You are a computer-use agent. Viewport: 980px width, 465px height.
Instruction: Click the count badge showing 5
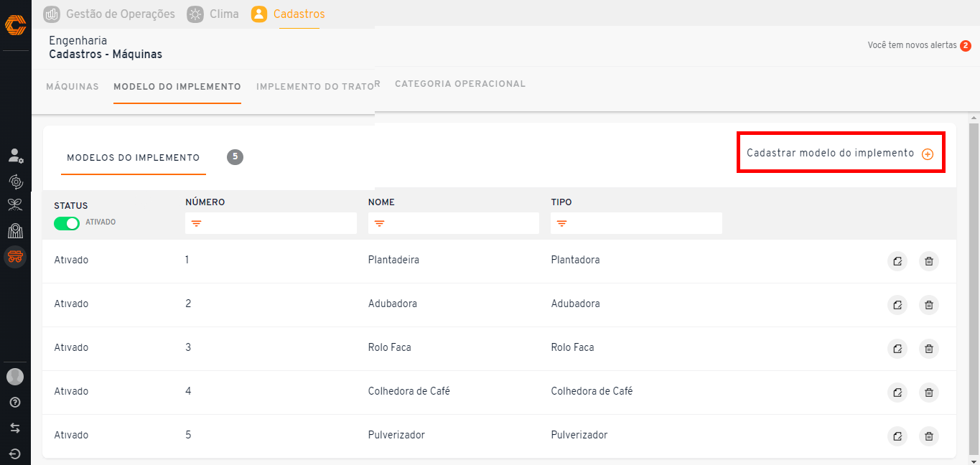click(235, 156)
